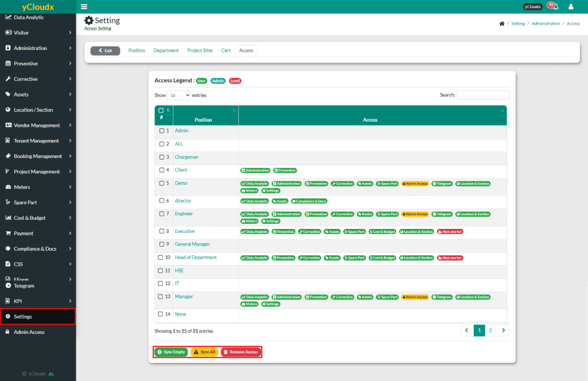Click the Sync Empty button

pyautogui.click(x=171, y=352)
